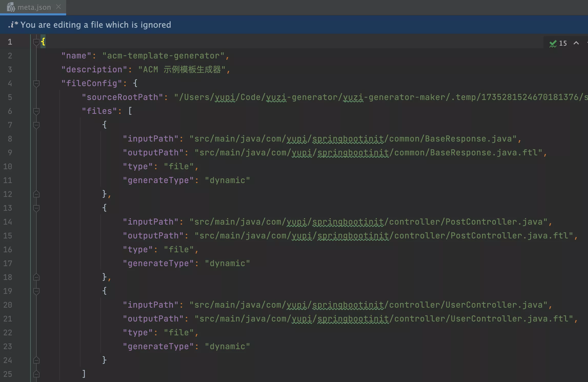This screenshot has height=382, width=588.
Task: Collapse root object fold marker on line 1
Action: [36, 42]
